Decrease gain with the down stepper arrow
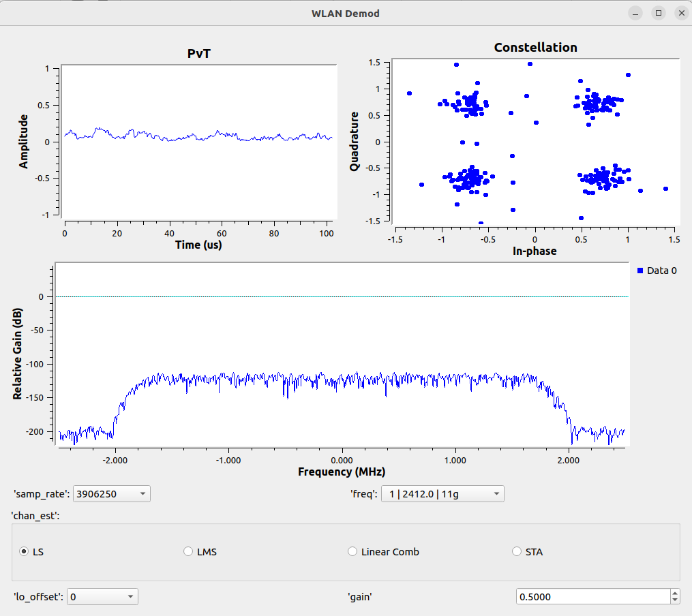Screen dimensions: 692x616 [x=675, y=600]
